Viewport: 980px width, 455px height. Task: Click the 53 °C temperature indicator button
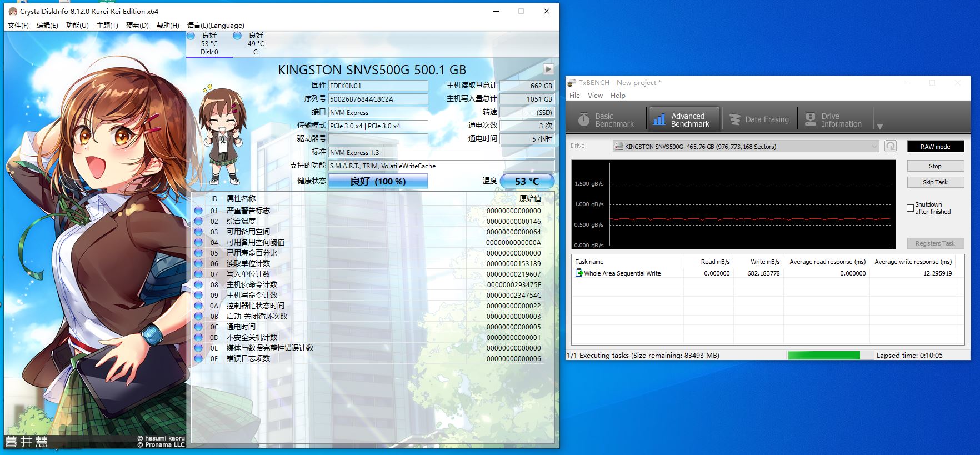point(527,181)
